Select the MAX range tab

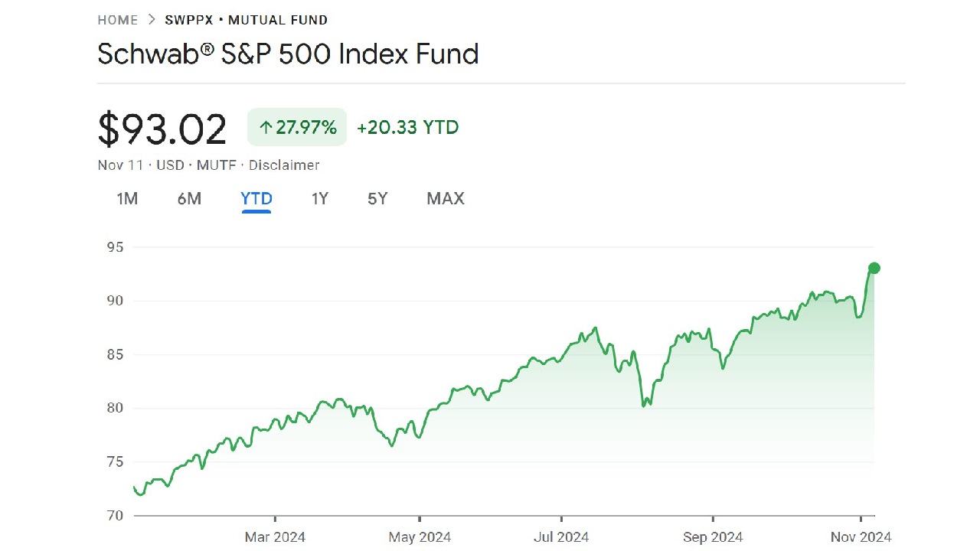pyautogui.click(x=446, y=199)
